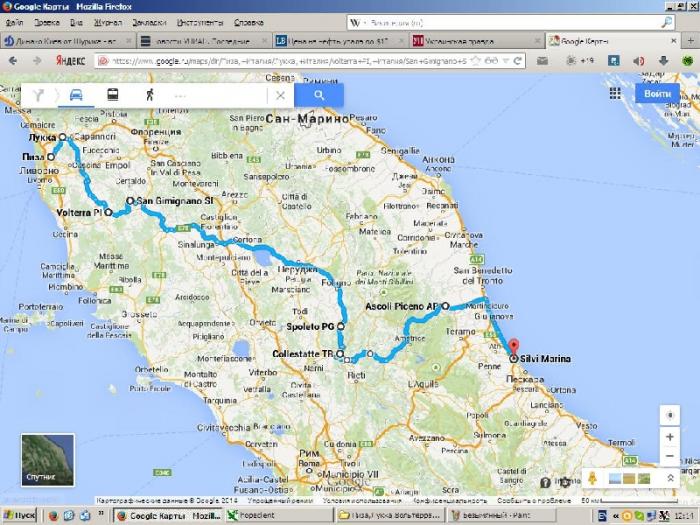Image resolution: width=700 pixels, height=525 pixels.
Task: Zoom in with the plus button
Action: pos(670,437)
